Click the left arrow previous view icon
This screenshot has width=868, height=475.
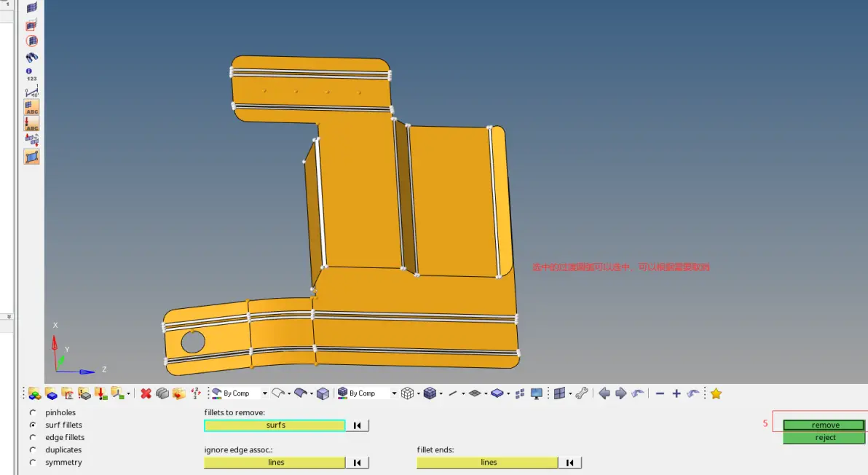[604, 393]
